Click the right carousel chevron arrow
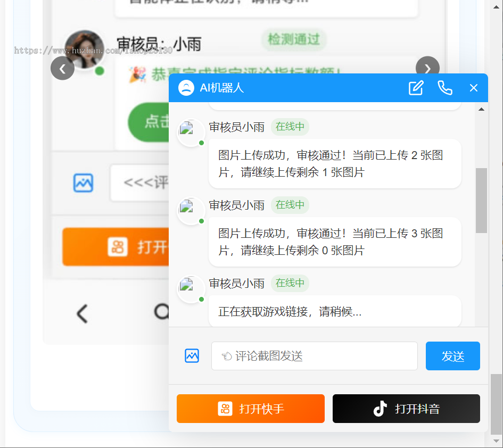Screen dimensions: 503x448 click(427, 68)
